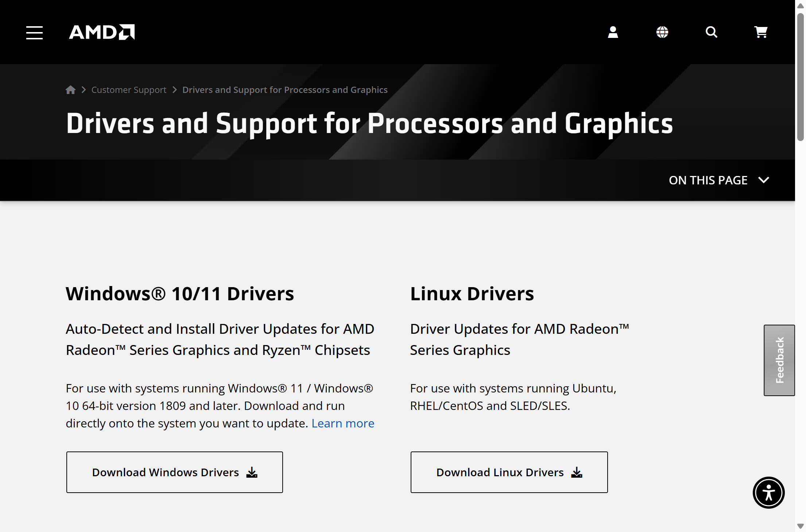Open the user account icon
The image size is (806, 532).
click(x=613, y=32)
